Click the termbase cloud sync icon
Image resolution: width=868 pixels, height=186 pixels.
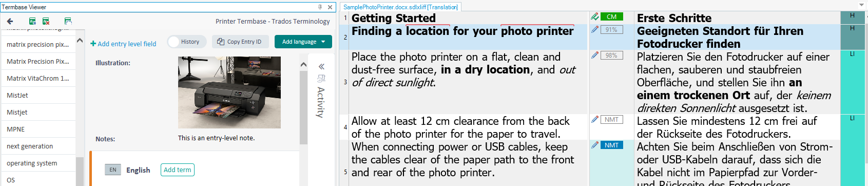click(x=68, y=21)
